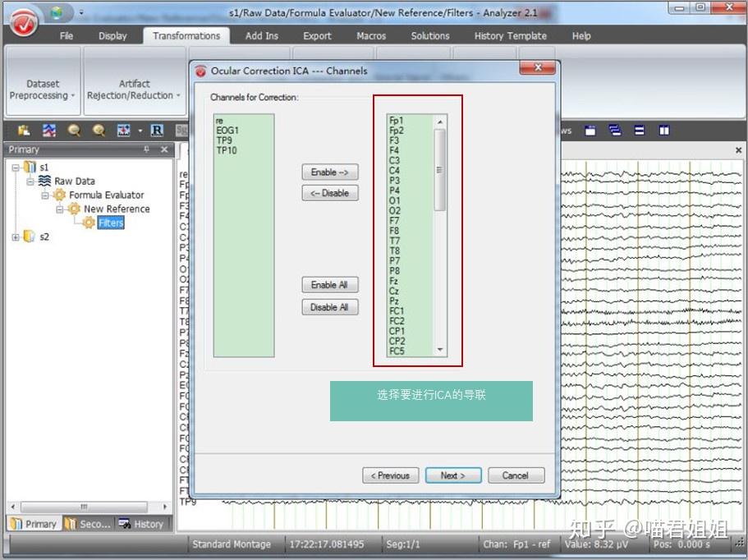Click the <-- Disable button
Screen dimensions: 748x560
coord(329,193)
